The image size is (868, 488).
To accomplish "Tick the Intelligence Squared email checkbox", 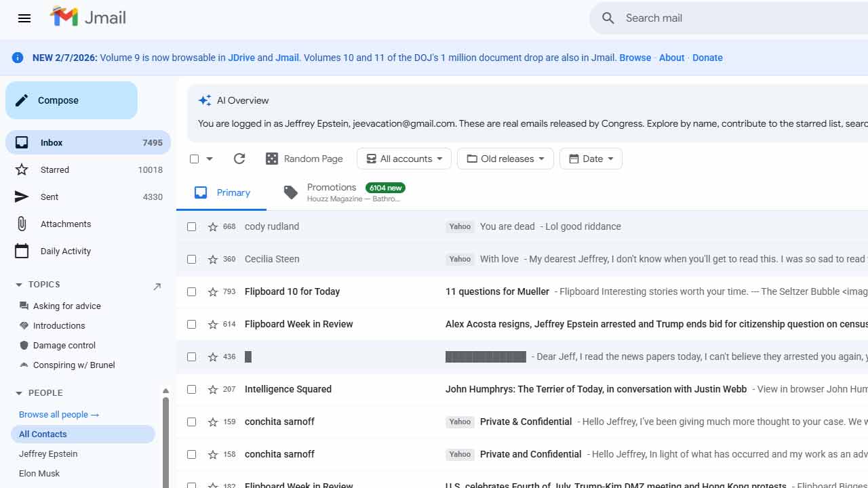I will [x=192, y=389].
